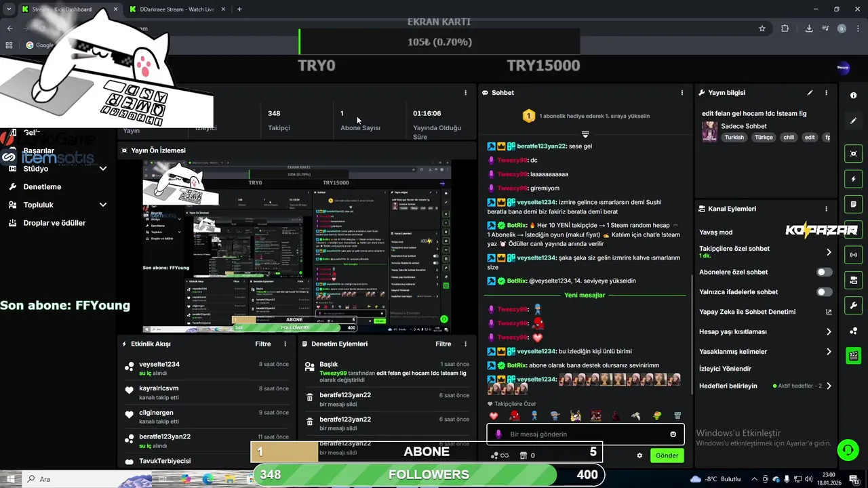Expand Hesap yaşı kısıtlaması settings
Screen dimensions: 868x488
pos(829,332)
